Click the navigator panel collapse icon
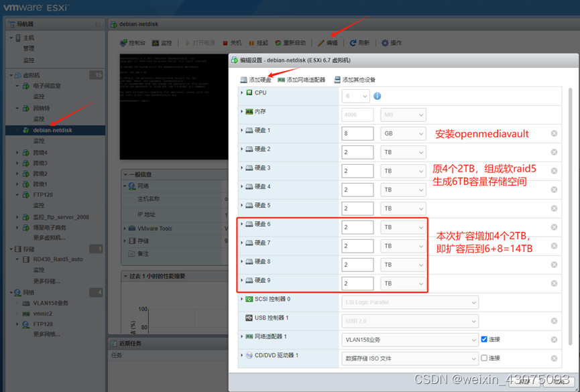The height and width of the screenshot is (392, 580). pyautogui.click(x=98, y=24)
